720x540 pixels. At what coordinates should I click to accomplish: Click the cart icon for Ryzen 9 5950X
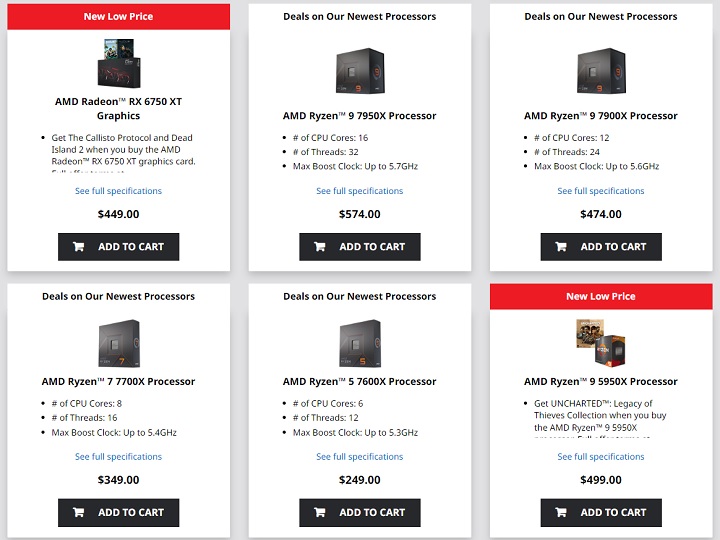coord(561,513)
